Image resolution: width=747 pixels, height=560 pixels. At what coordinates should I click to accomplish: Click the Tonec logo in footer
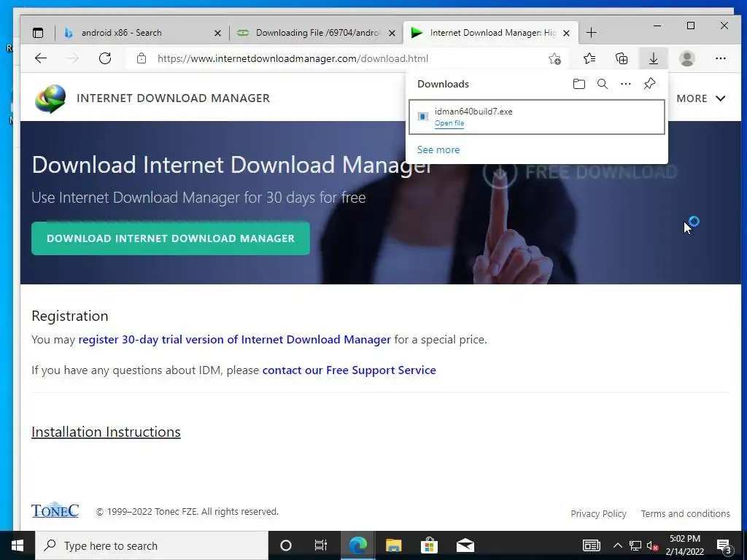[55, 510]
